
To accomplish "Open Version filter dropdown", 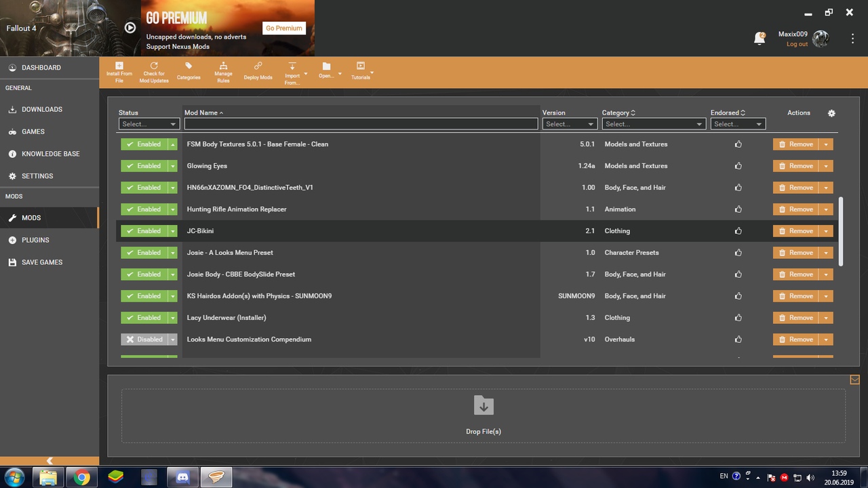I will 570,124.
